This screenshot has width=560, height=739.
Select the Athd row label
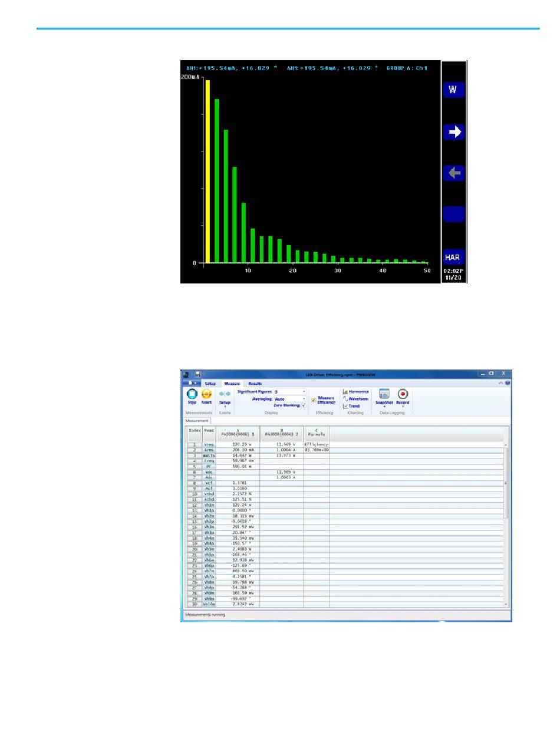click(x=209, y=500)
